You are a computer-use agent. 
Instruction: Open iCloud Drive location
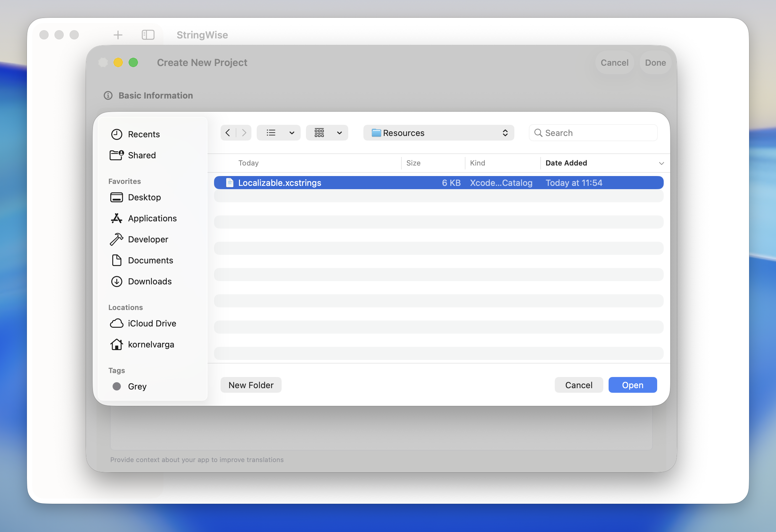[x=152, y=323]
